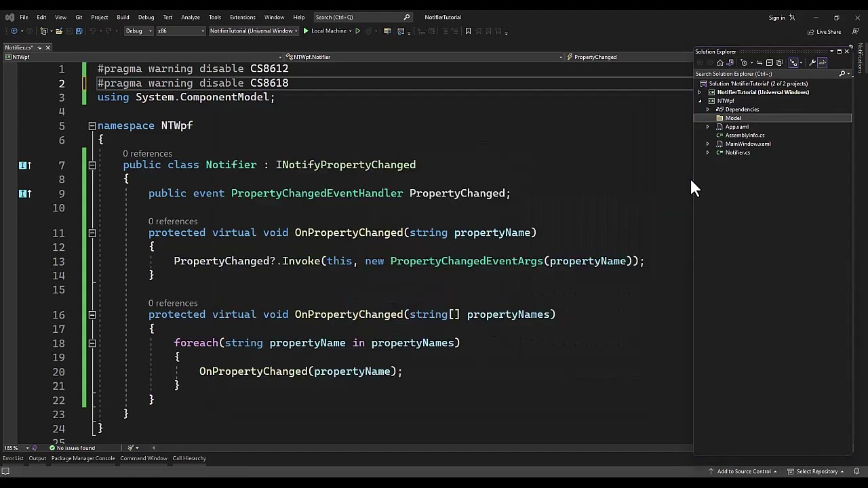Click the Solution Explorer search magnifier icon
Image resolution: width=868 pixels, height=488 pixels.
[x=842, y=74]
